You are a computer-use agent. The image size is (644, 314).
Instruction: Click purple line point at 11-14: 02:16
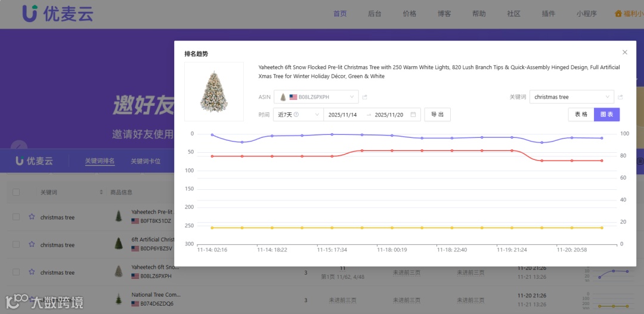click(212, 135)
